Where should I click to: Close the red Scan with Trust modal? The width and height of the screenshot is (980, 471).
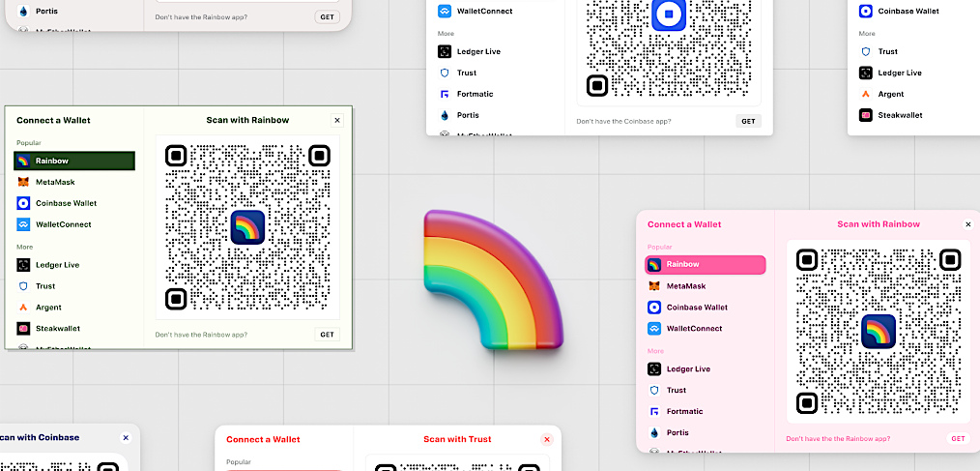click(547, 440)
